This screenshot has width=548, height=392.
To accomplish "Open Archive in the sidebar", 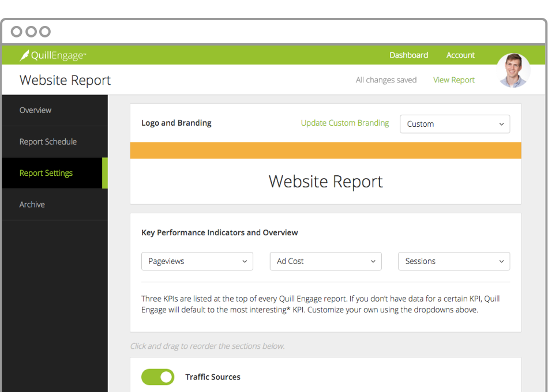I will 55,205.
